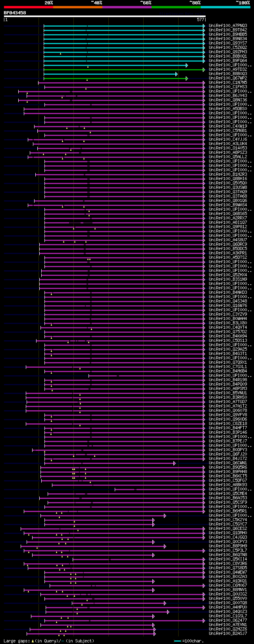Select label UniRef100_C5DFG7

pyautogui.click(x=228, y=480)
